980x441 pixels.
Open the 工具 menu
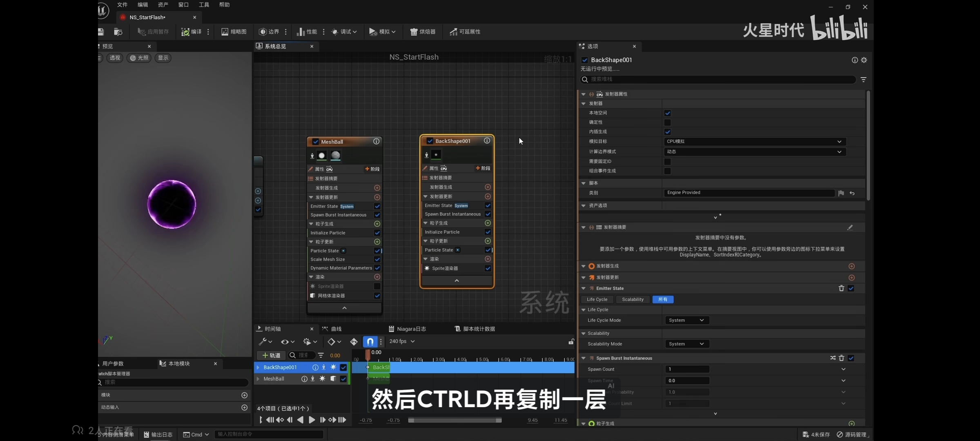click(x=204, y=5)
